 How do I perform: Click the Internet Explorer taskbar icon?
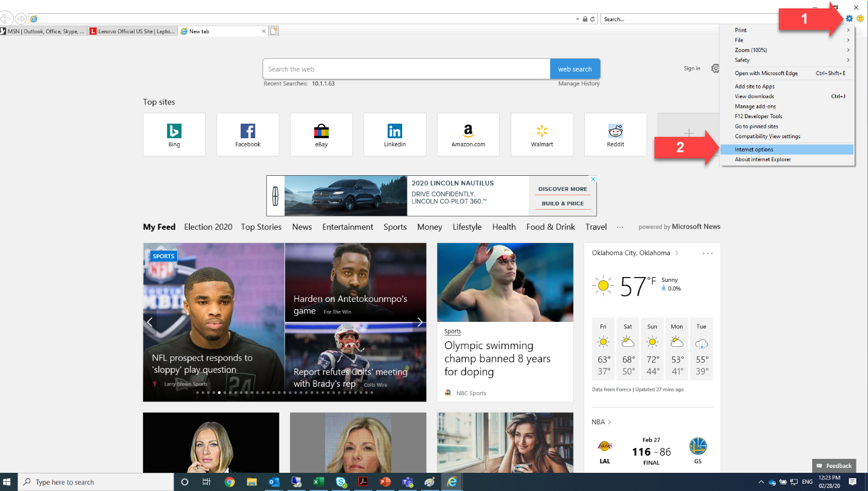click(452, 482)
